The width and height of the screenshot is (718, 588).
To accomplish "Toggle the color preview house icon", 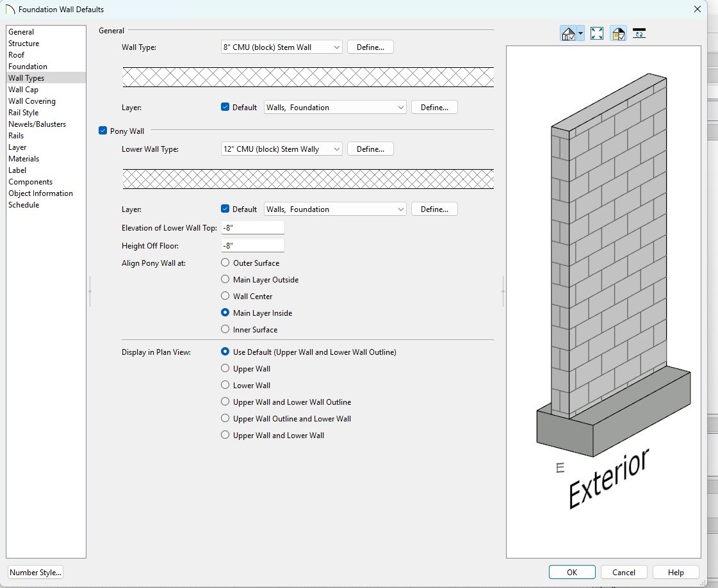I will point(618,33).
